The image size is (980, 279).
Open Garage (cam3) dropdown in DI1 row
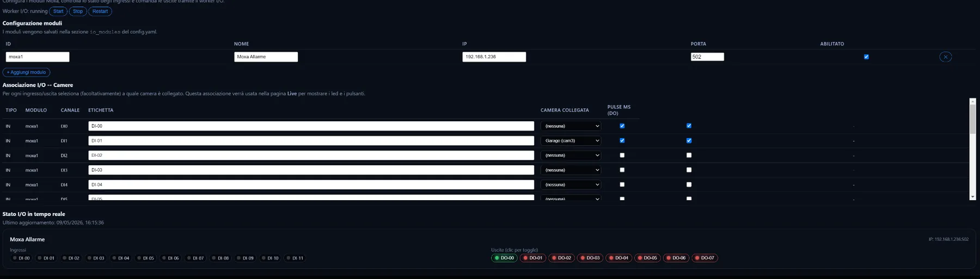(571, 140)
